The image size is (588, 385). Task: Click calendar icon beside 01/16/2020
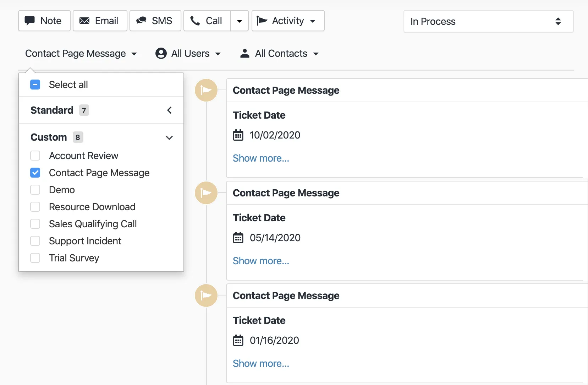238,341
